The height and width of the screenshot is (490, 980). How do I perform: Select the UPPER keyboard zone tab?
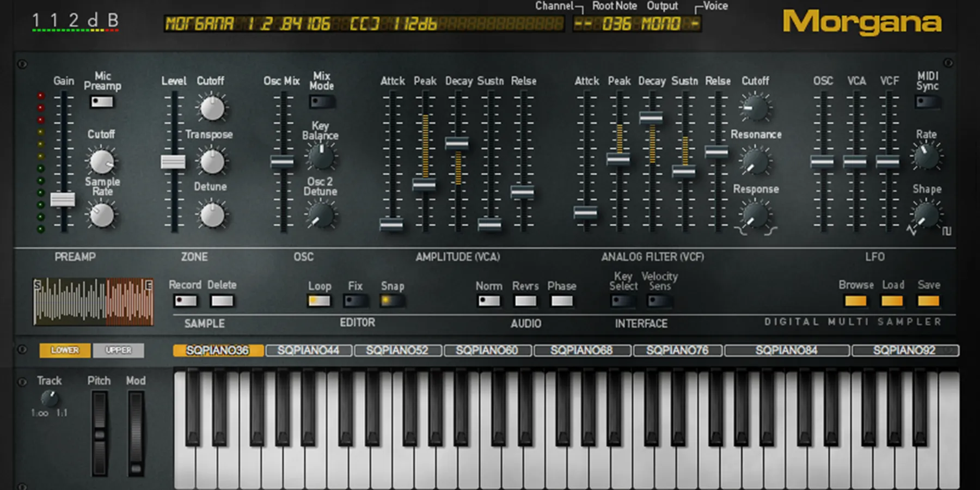[x=118, y=350]
